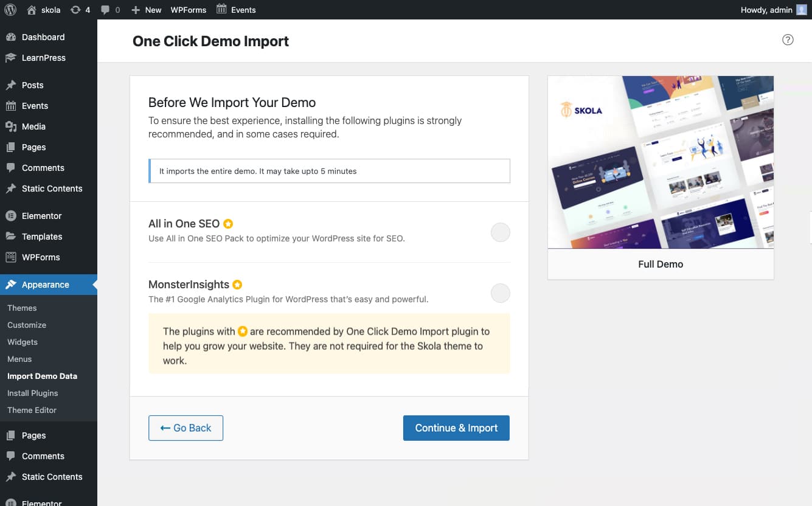Open the first Pages sidebar item
The width and height of the screenshot is (812, 506).
[49, 147]
